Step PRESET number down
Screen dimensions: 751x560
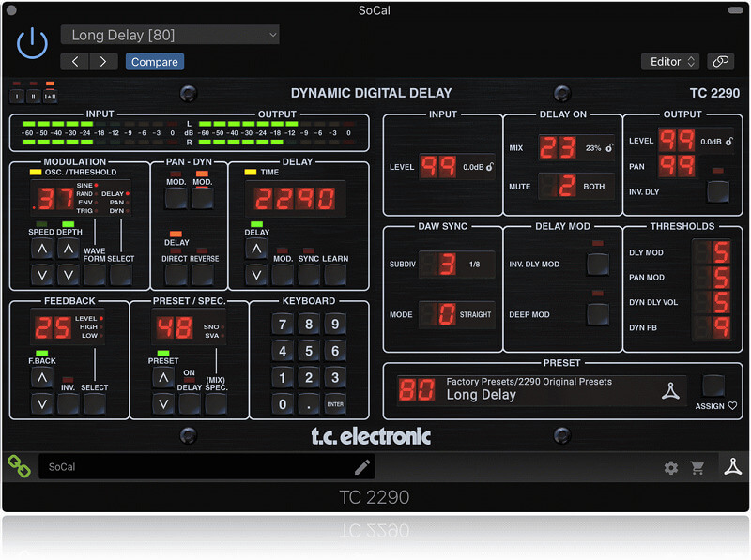tap(163, 404)
